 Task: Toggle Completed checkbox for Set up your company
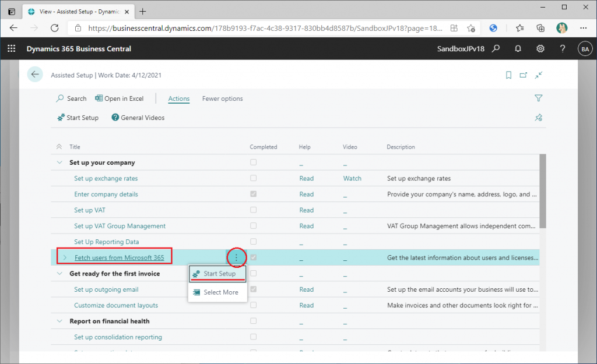[x=253, y=162]
